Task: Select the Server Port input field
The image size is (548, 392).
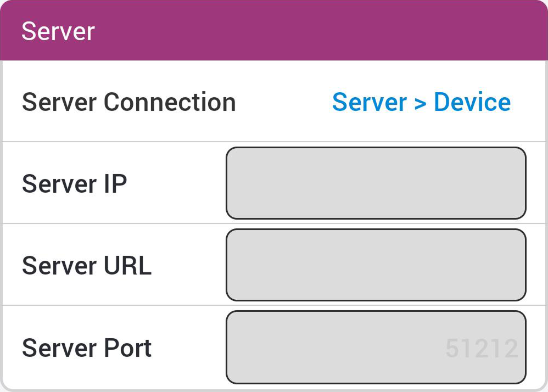Action: (x=376, y=347)
